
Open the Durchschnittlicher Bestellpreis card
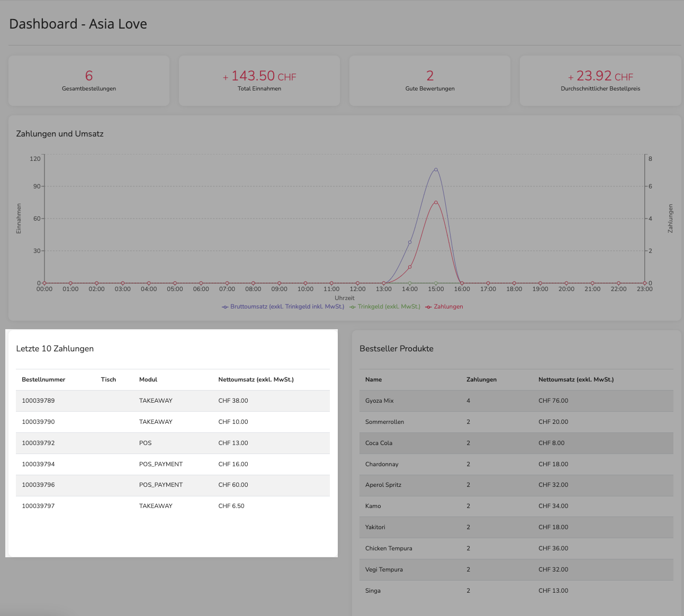pos(600,81)
